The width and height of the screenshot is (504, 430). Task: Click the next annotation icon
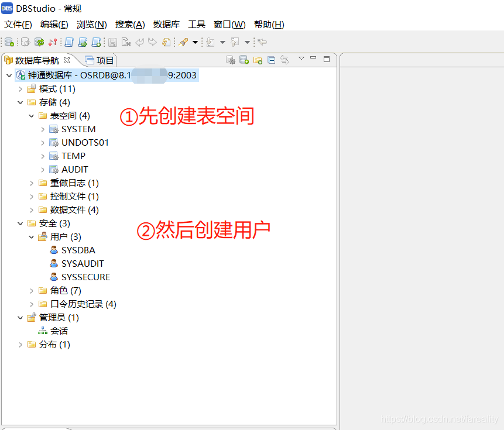(210, 42)
